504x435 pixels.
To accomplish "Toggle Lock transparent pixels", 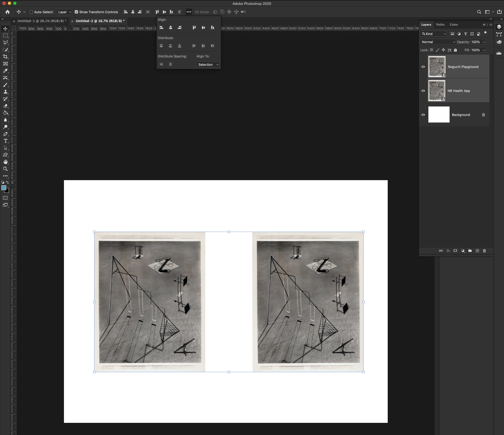I will coord(432,50).
